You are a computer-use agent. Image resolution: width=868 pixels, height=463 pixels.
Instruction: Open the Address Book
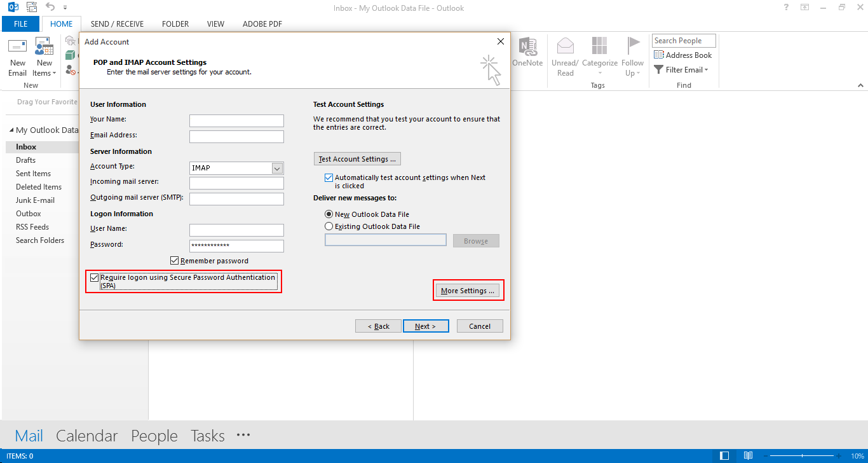coord(683,55)
